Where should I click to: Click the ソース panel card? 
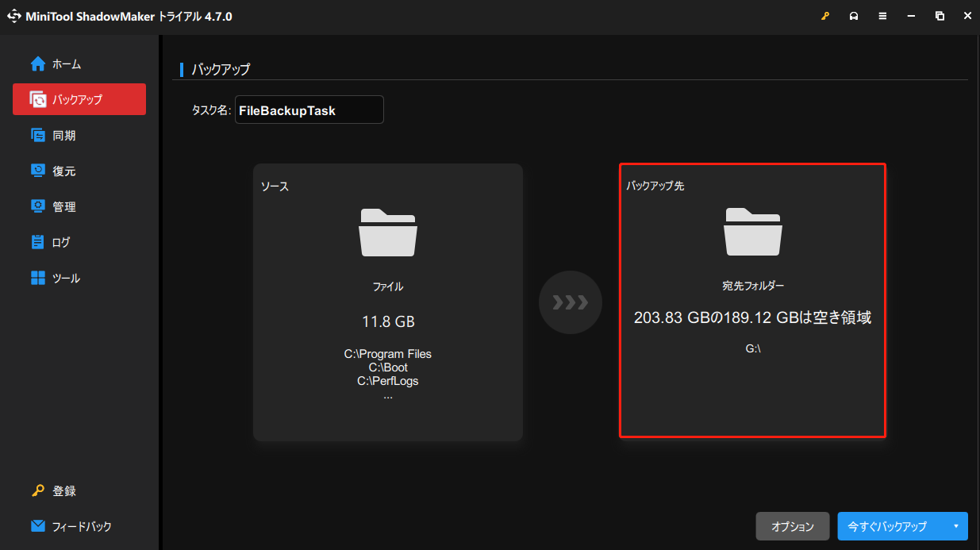point(388,302)
